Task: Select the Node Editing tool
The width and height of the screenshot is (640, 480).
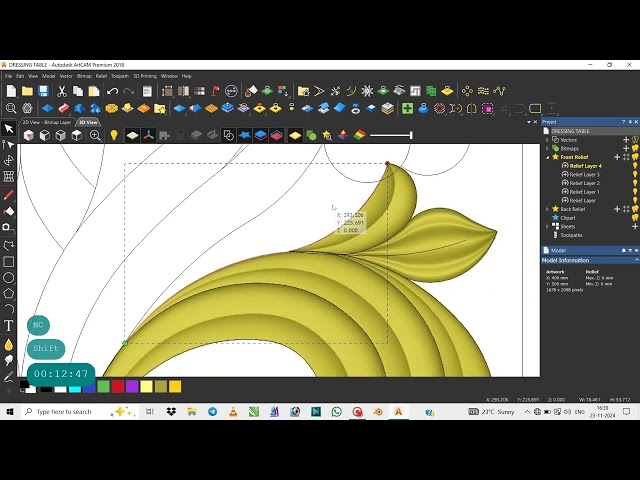Action: 9,144
